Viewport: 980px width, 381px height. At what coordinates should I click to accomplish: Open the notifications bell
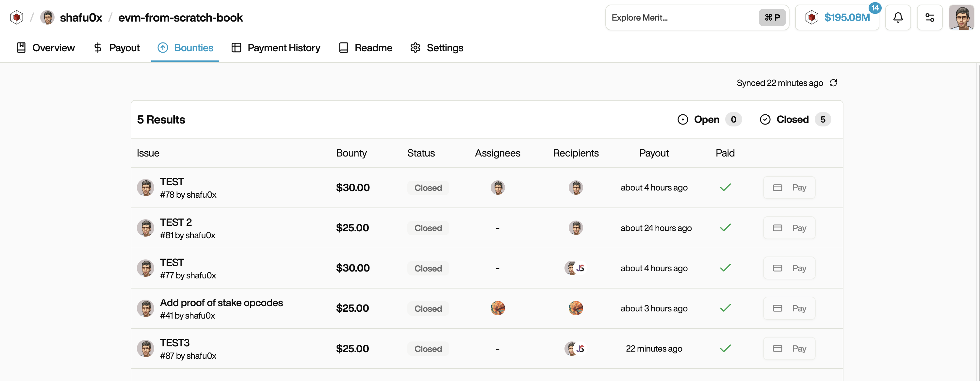[898, 17]
